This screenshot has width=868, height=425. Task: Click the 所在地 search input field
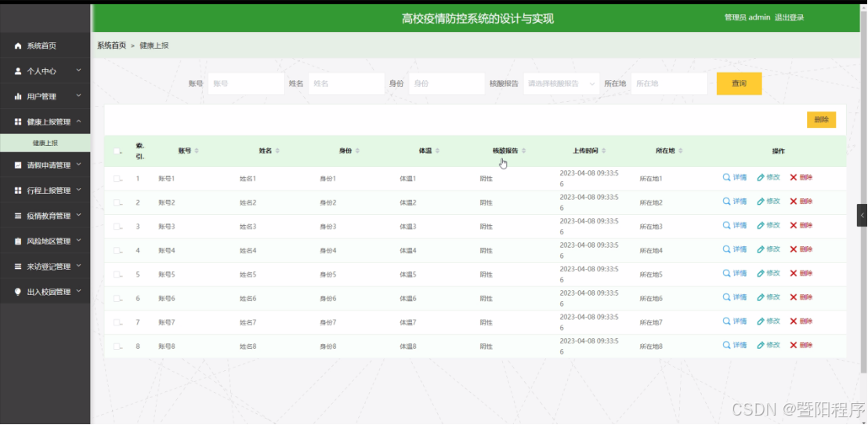(669, 84)
